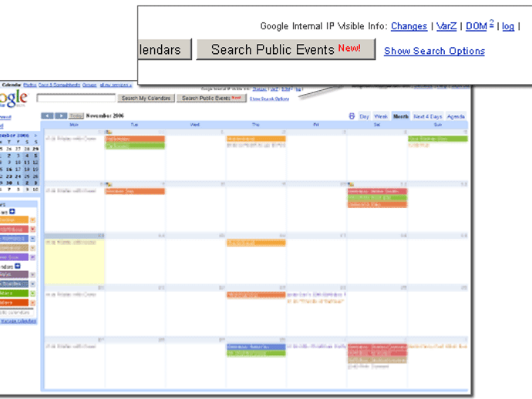Select the Month view tab
Image resolution: width=532 pixels, height=399 pixels.
tap(401, 116)
